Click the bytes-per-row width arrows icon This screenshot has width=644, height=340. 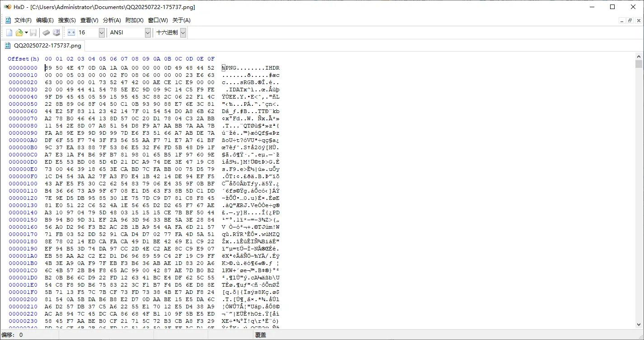[71, 33]
